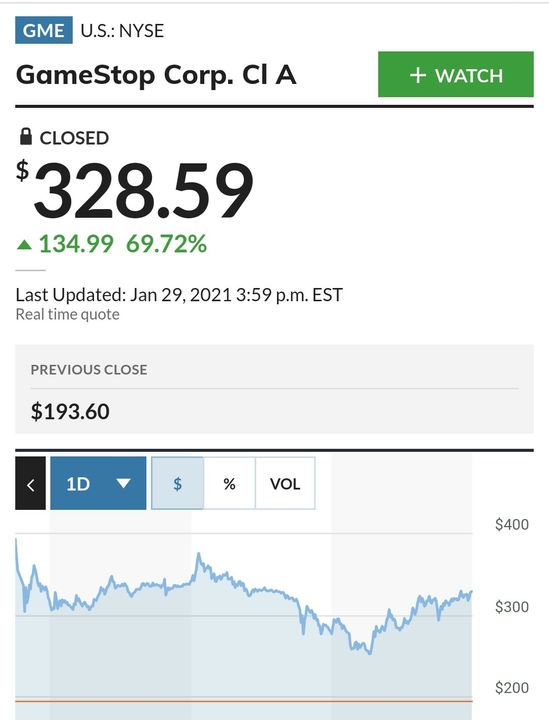Click the 69.72% percent change value
This screenshot has height=720, width=549.
coord(166,244)
